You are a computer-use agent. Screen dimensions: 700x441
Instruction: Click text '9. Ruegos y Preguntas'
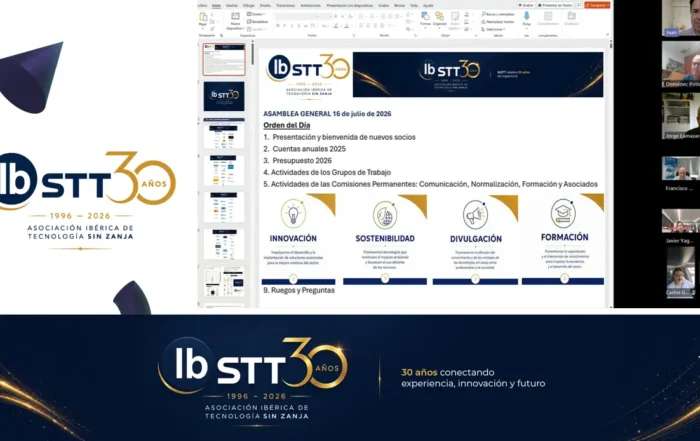299,290
